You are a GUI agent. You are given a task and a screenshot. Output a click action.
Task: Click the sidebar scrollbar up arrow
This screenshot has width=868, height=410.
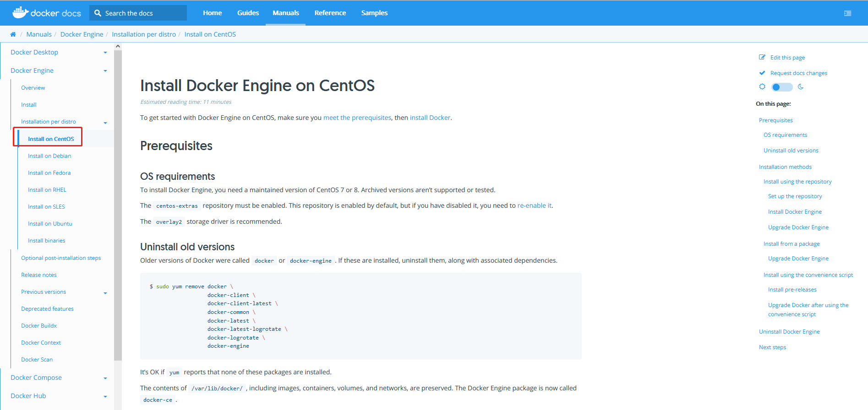point(118,46)
